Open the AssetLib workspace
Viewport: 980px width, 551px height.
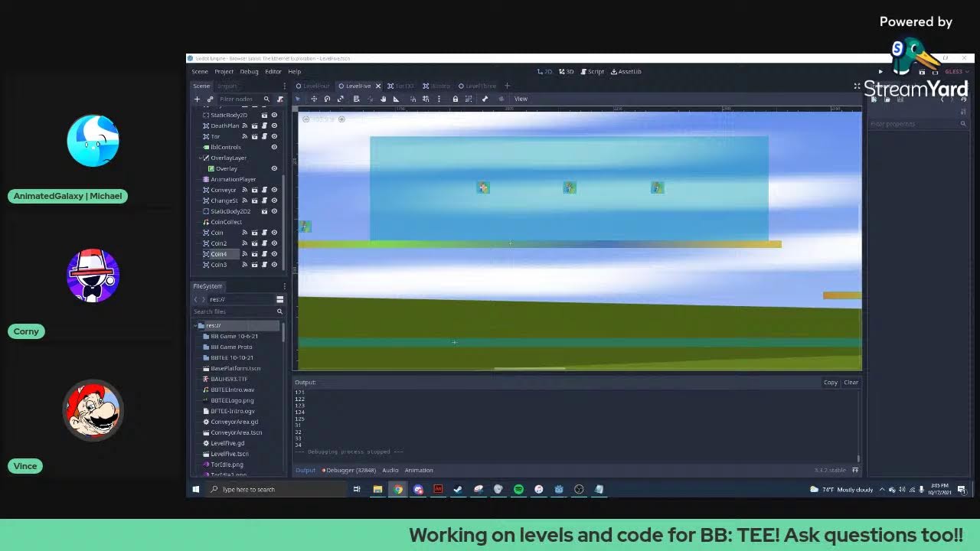coord(626,71)
